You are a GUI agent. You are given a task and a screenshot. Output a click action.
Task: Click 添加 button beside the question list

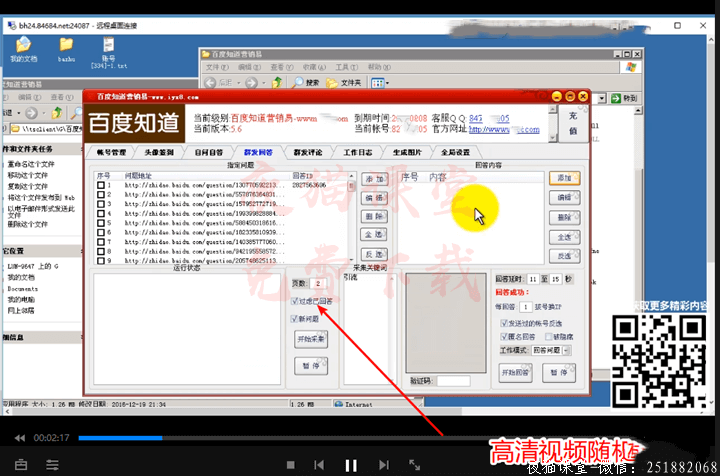pos(374,179)
